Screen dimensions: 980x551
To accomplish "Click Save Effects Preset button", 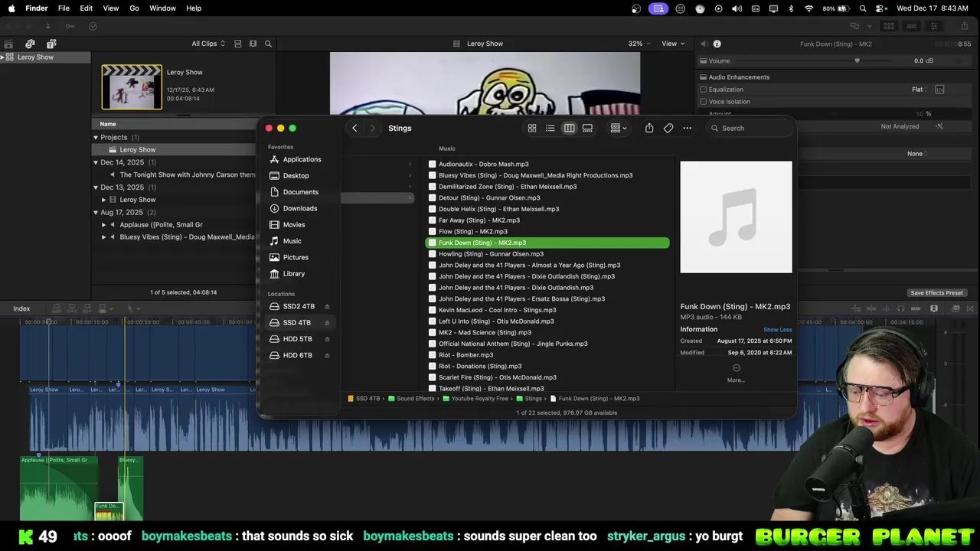I will coord(936,293).
